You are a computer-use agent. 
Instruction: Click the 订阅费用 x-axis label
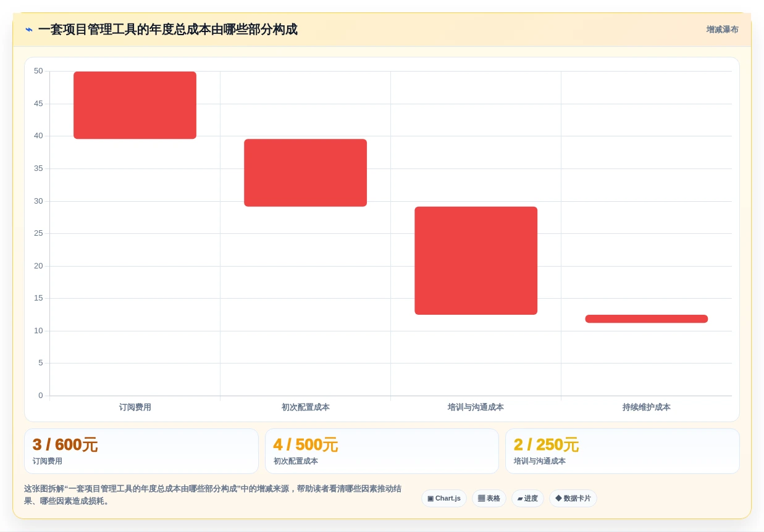click(135, 407)
